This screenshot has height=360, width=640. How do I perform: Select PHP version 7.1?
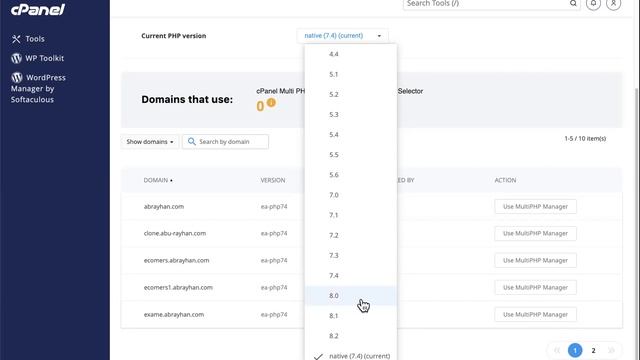coord(351,215)
